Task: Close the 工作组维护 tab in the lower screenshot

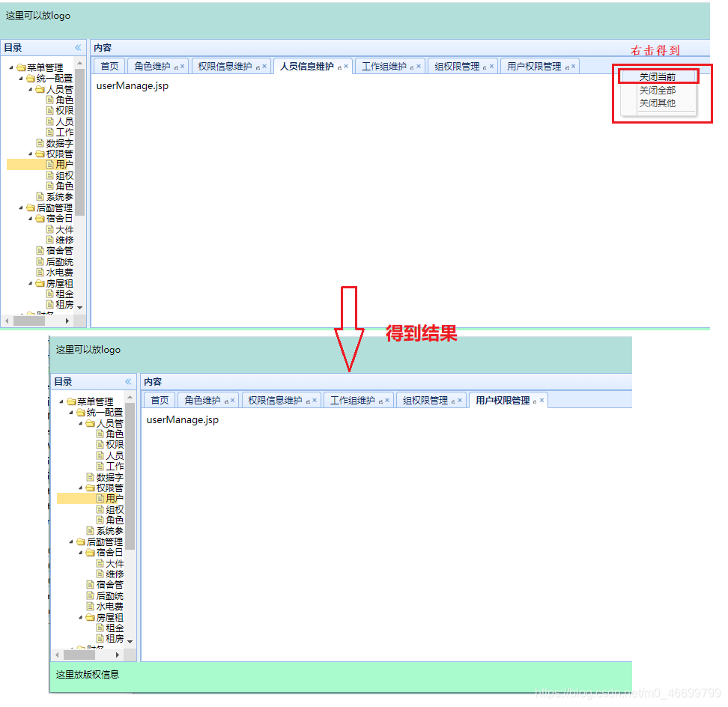Action: click(x=387, y=400)
